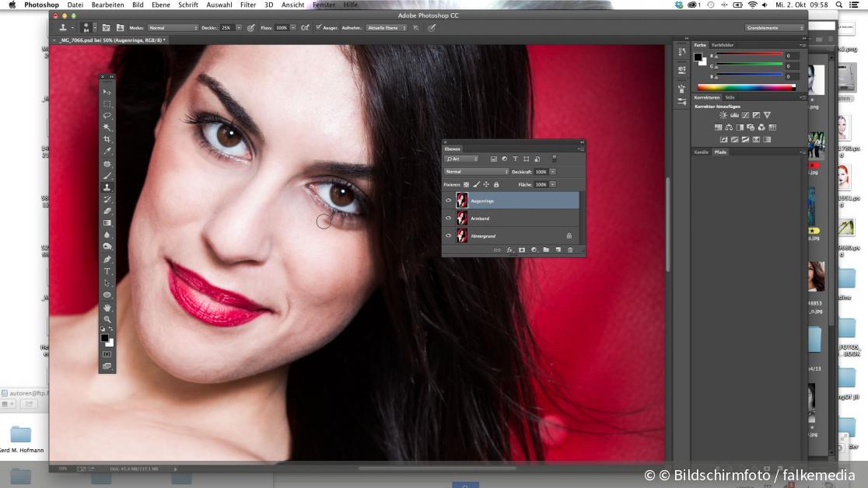
Task: Select the Eraser tool
Action: tap(107, 211)
